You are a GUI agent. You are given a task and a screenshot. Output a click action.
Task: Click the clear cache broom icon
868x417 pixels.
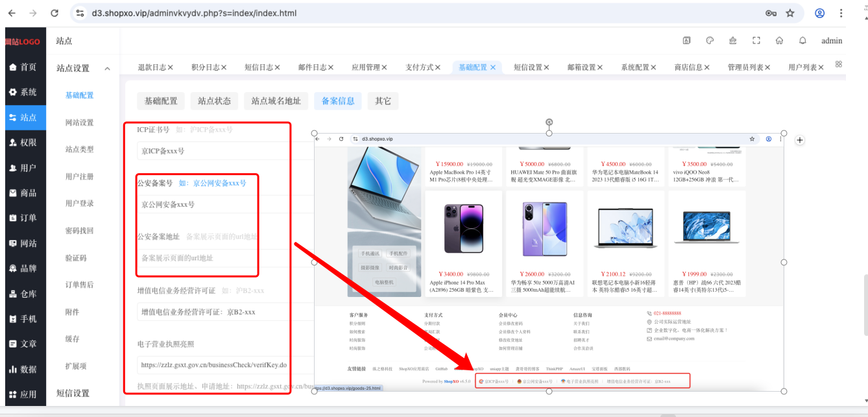coord(733,40)
